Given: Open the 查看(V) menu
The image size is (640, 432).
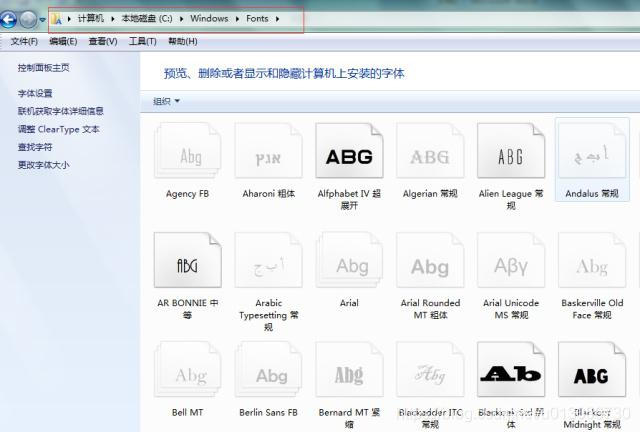Looking at the screenshot, I should (x=103, y=41).
